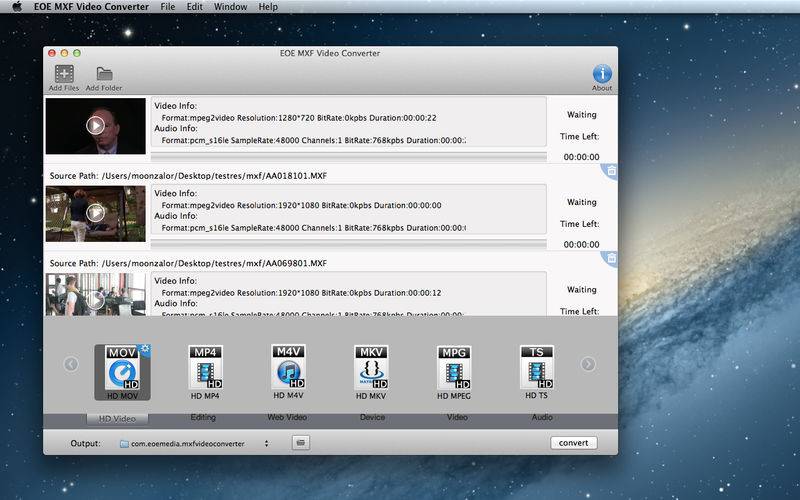Click the Add Folder toolbar icon
The image size is (800, 500).
click(x=105, y=74)
